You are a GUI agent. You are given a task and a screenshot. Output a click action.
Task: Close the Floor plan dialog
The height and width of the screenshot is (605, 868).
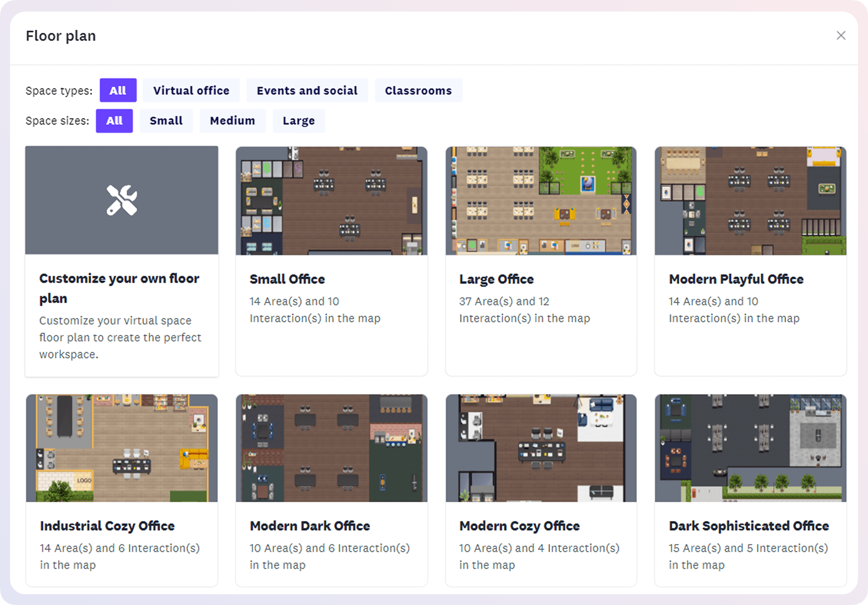[841, 36]
